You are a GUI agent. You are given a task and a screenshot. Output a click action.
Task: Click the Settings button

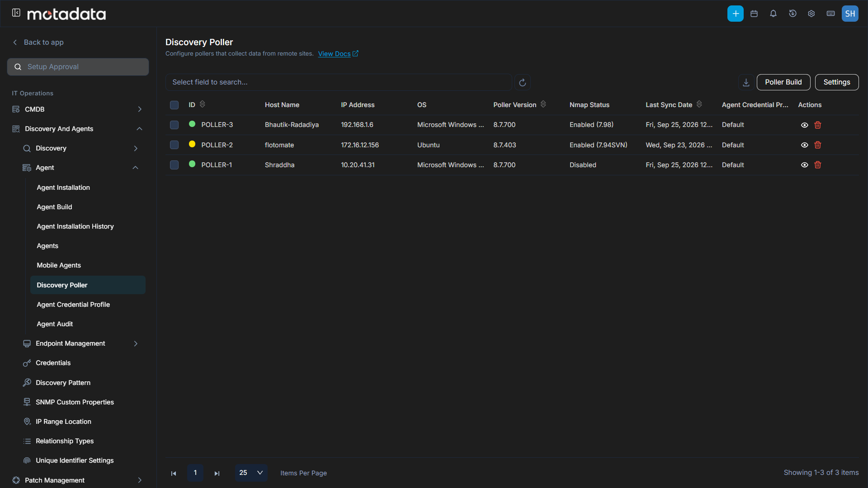coord(836,82)
